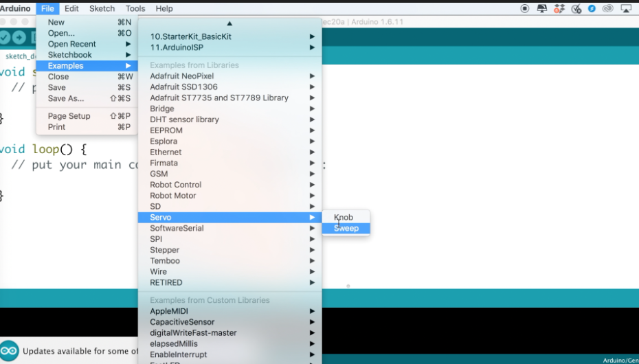Click the Creative Cloud menu bar icon
Screen dimensions: 639x364
(608, 8)
